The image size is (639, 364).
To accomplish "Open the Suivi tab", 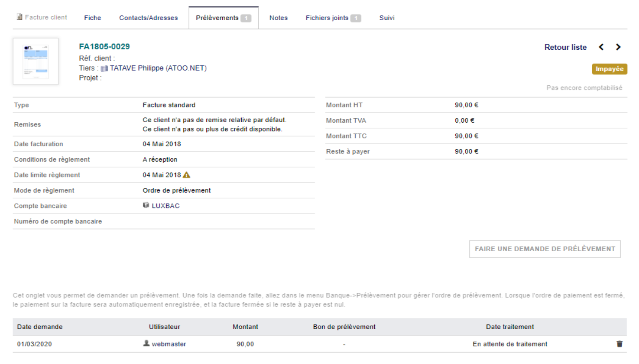I will click(x=387, y=18).
